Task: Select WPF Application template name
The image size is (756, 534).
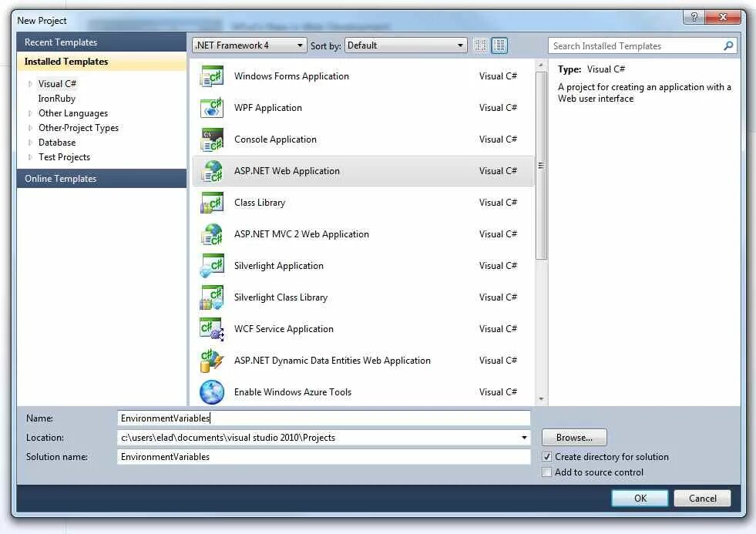Action: pyautogui.click(x=268, y=108)
